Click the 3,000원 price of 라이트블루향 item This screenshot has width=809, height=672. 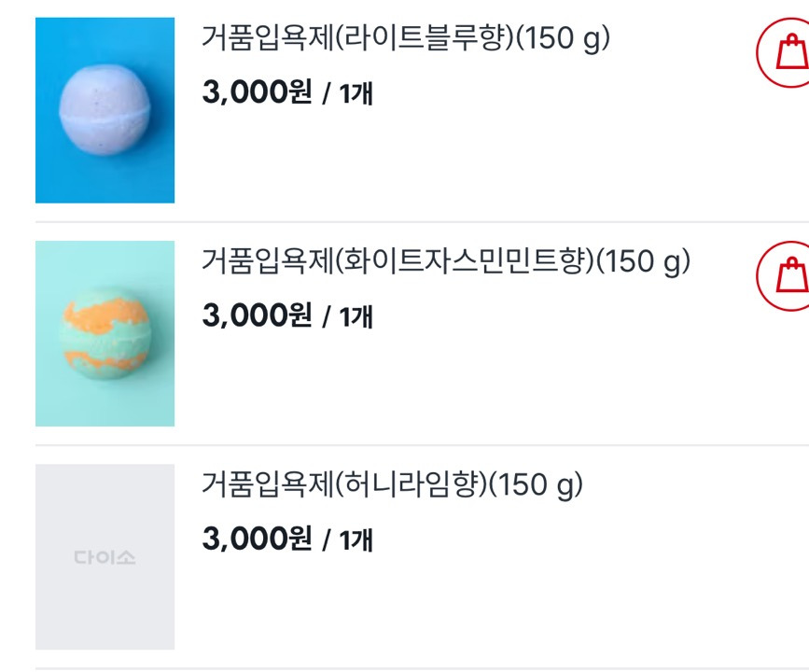(257, 93)
